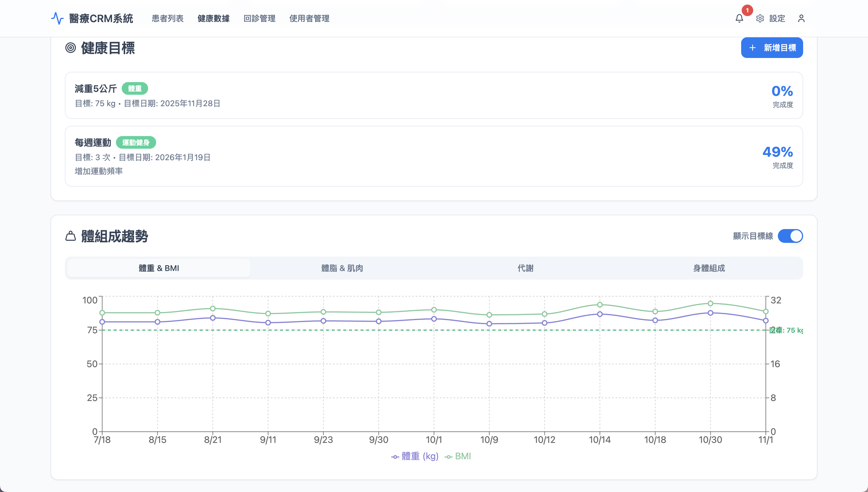Click the 10/9 weight data point
This screenshot has width=868, height=492.
point(489,324)
